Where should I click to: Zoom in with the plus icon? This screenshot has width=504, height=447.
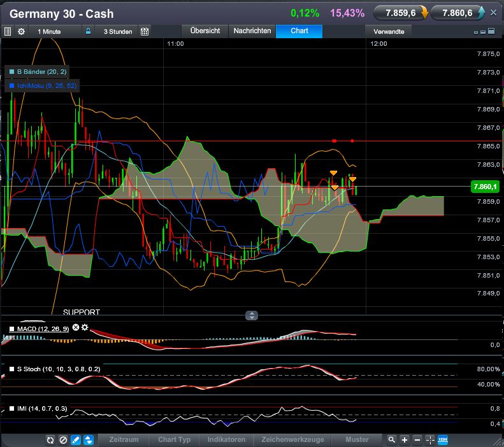coord(405,440)
